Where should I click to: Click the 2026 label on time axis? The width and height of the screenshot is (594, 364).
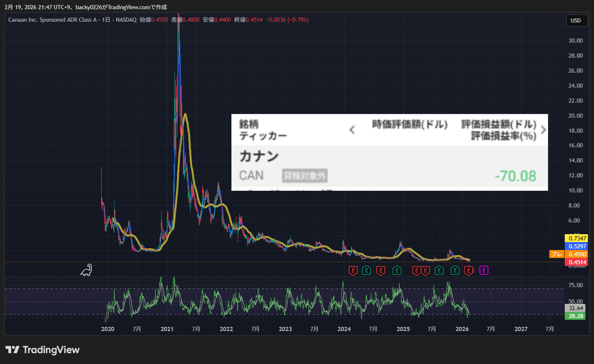coord(462,329)
